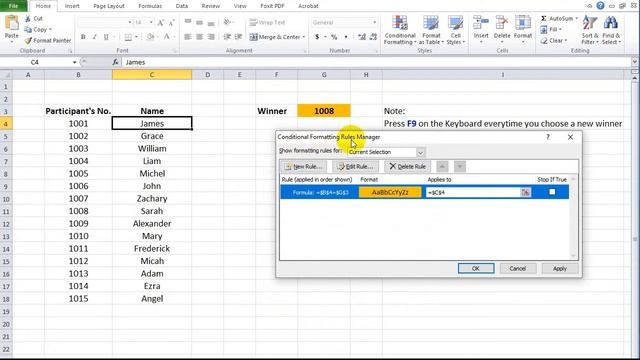
Task: Select the Format Painter brush
Action: (28, 40)
